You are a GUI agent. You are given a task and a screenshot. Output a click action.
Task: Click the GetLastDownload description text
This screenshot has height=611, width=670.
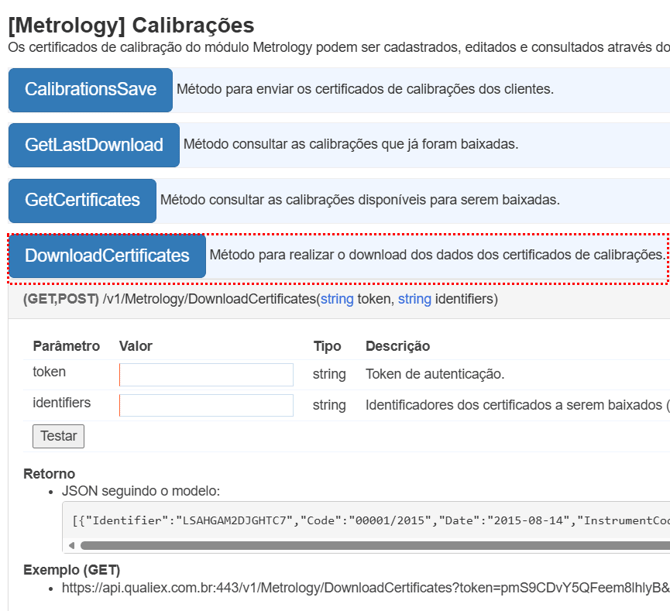point(350,144)
